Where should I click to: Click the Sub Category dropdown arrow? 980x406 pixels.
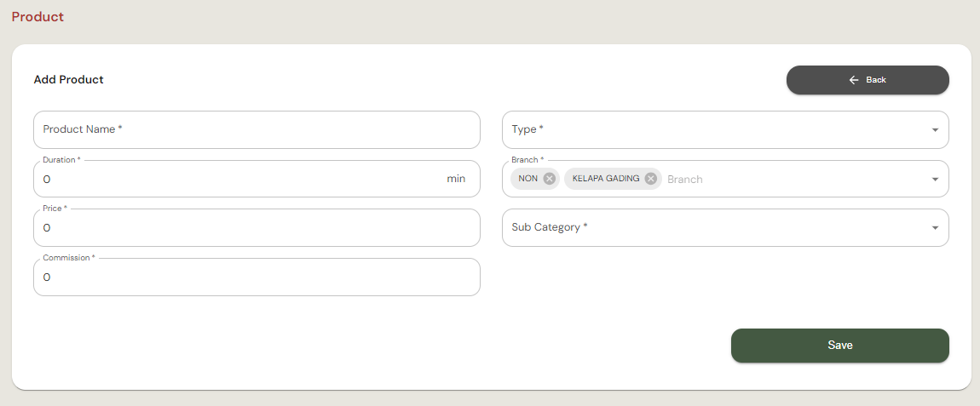935,228
